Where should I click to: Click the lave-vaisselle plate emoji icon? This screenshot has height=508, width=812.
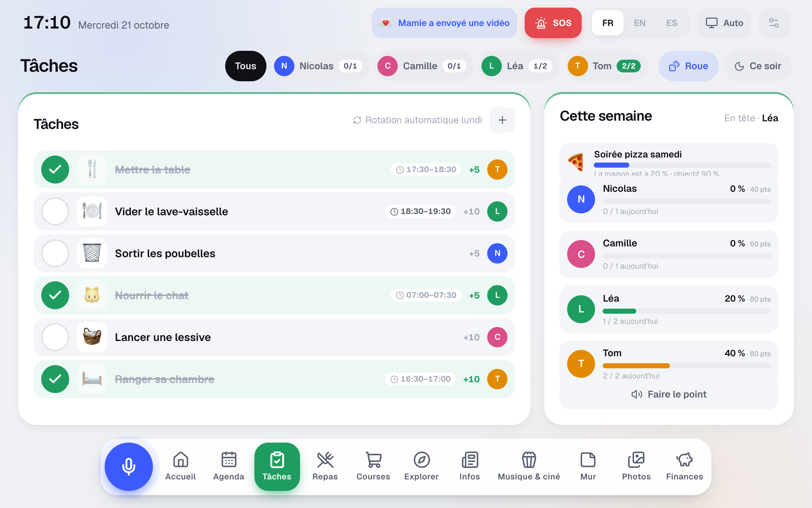point(92,211)
